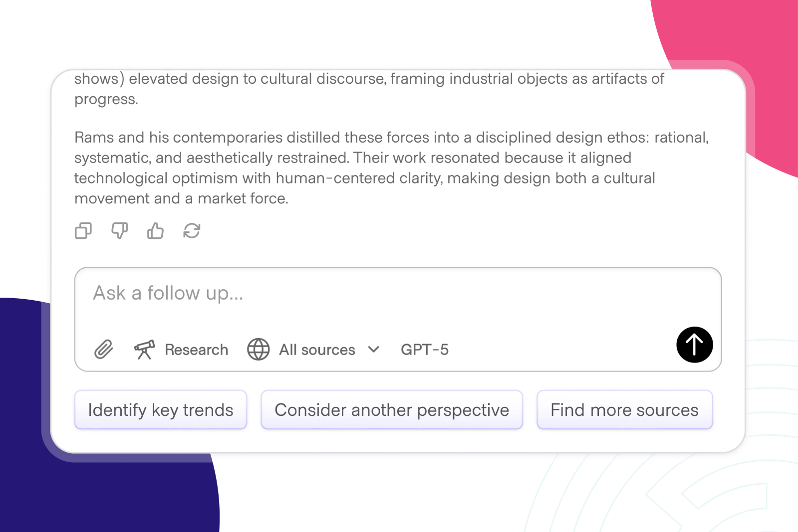Click the thumbs up icon

click(155, 231)
